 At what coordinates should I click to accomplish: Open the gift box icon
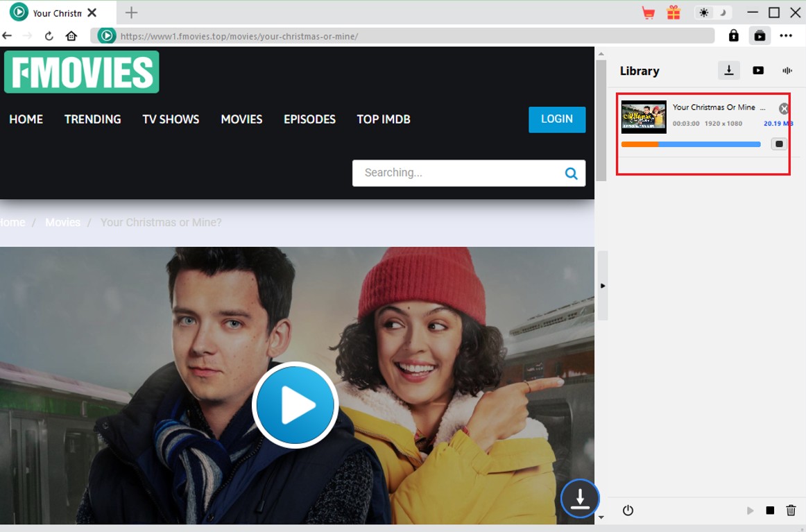[674, 12]
